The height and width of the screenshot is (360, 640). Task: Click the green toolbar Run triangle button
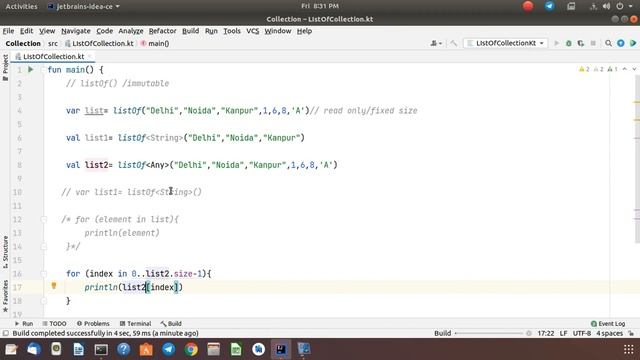[x=556, y=43]
